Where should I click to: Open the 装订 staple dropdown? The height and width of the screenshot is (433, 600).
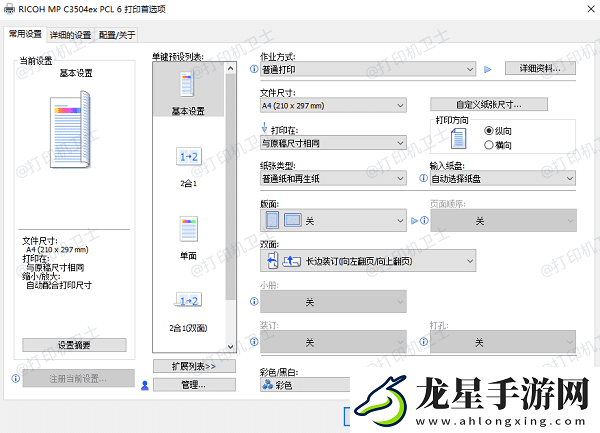point(333,342)
